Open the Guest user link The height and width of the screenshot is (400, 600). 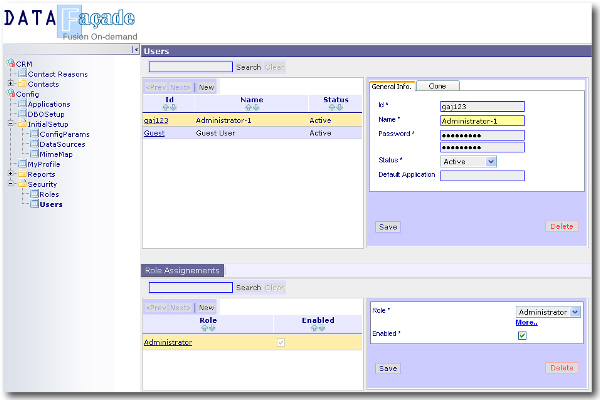pos(154,133)
